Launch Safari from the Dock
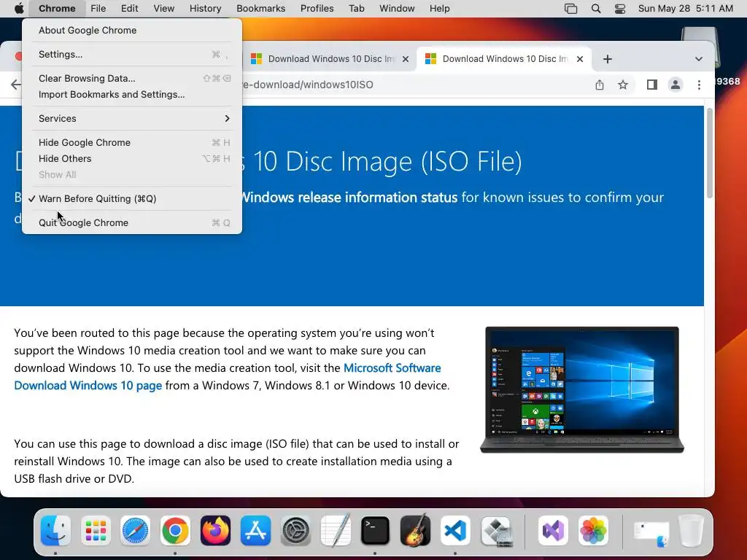 coord(135,530)
